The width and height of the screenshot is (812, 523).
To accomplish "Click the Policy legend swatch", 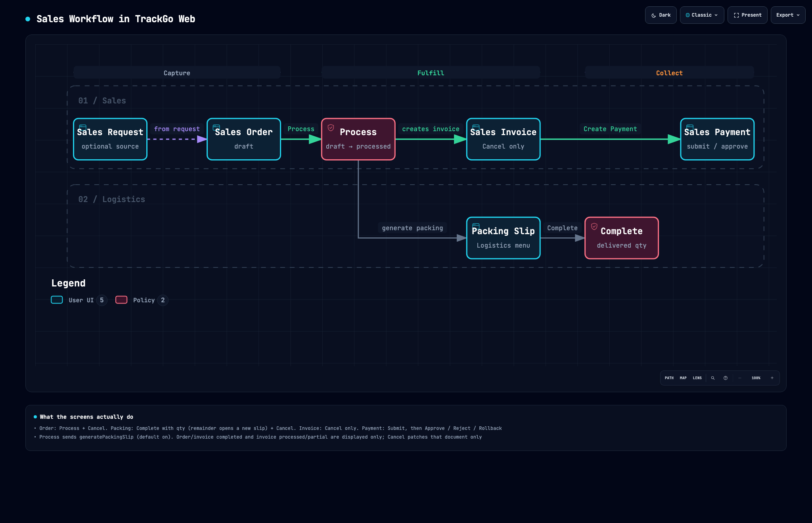I will (x=121, y=300).
